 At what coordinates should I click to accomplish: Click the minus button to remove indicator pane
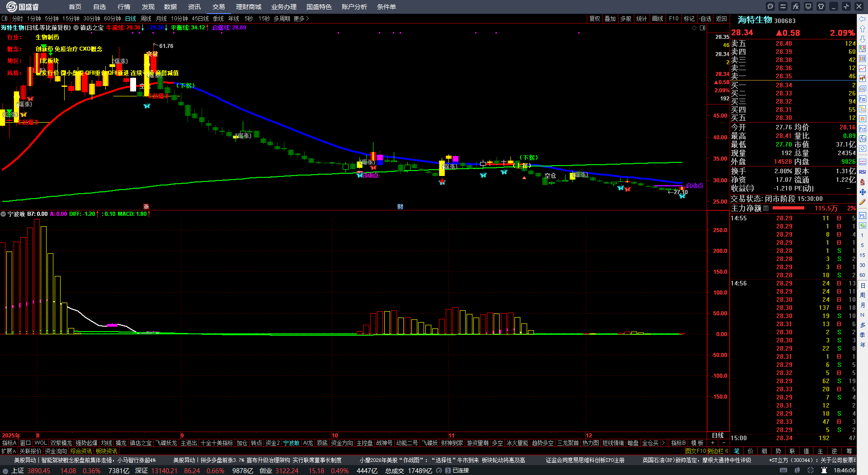point(724,443)
